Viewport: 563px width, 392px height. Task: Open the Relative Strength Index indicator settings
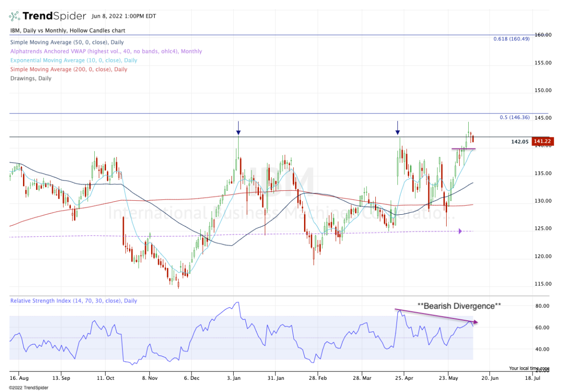point(74,301)
